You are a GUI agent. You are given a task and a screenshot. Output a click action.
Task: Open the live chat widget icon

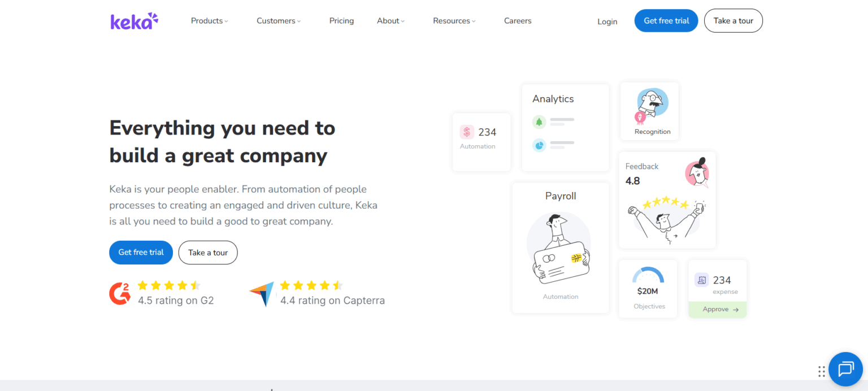point(845,370)
